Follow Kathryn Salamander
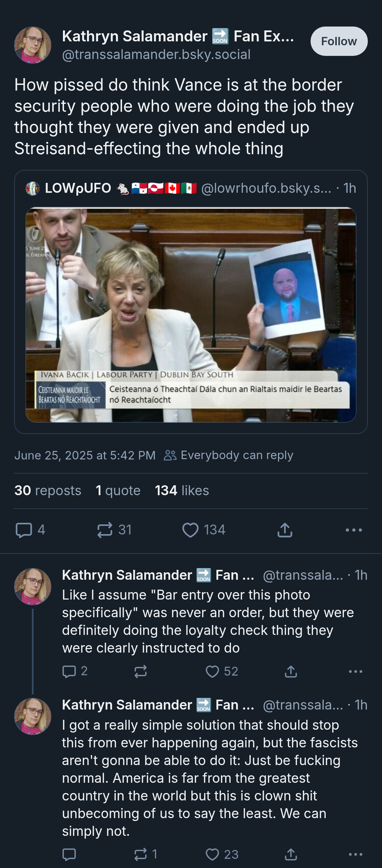 point(339,41)
